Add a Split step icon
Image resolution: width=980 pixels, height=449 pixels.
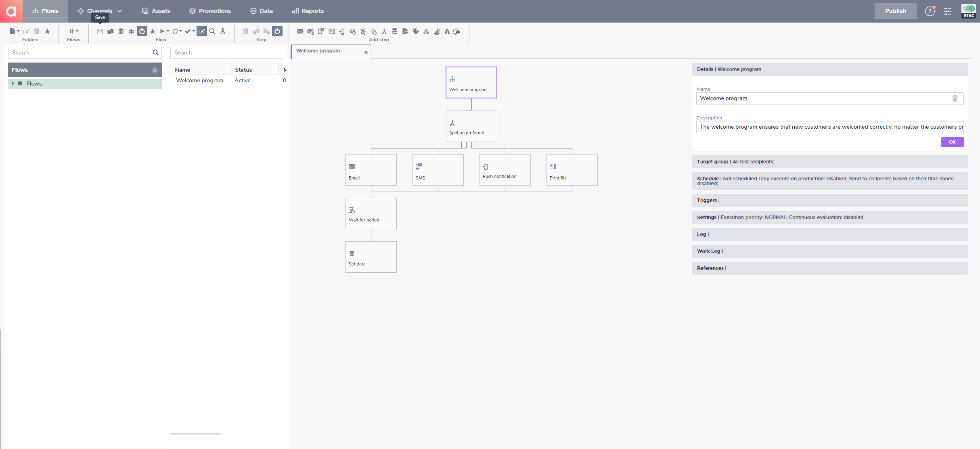(384, 31)
